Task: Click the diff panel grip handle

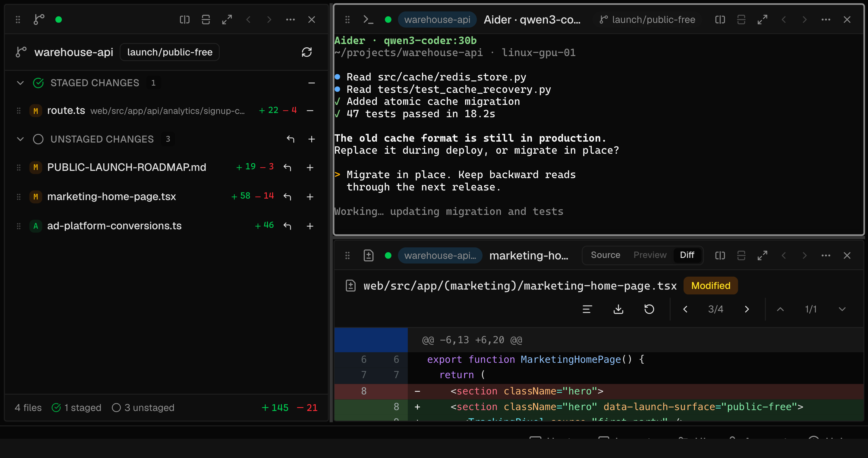Action: pyautogui.click(x=348, y=256)
